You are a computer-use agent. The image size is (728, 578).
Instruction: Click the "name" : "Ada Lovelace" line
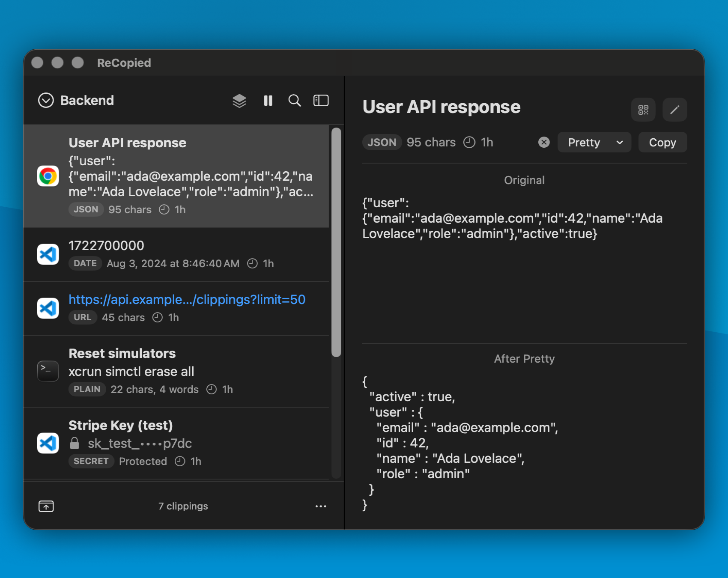coord(451,459)
